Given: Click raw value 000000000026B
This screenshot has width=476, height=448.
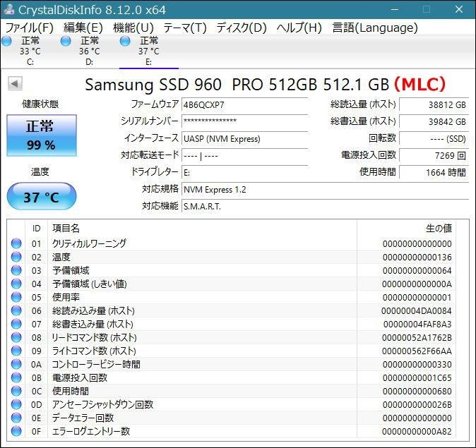Looking at the screenshot, I should pyautogui.click(x=417, y=405).
